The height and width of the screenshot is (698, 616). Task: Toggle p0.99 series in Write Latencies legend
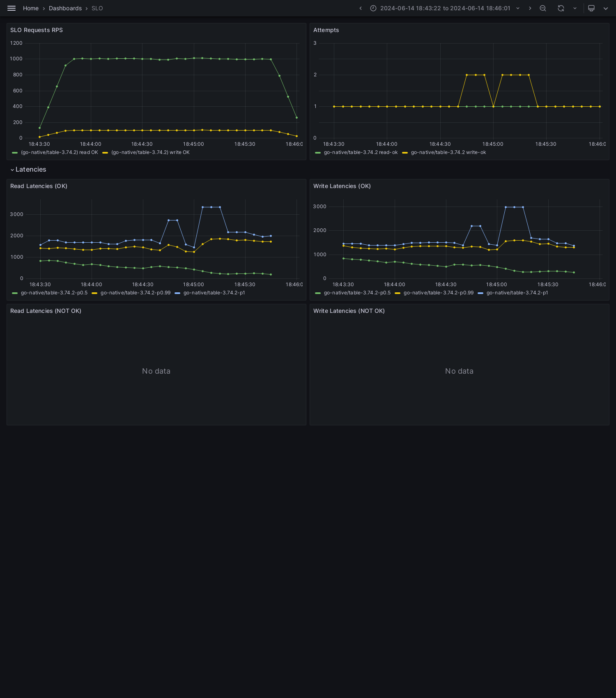(x=439, y=293)
